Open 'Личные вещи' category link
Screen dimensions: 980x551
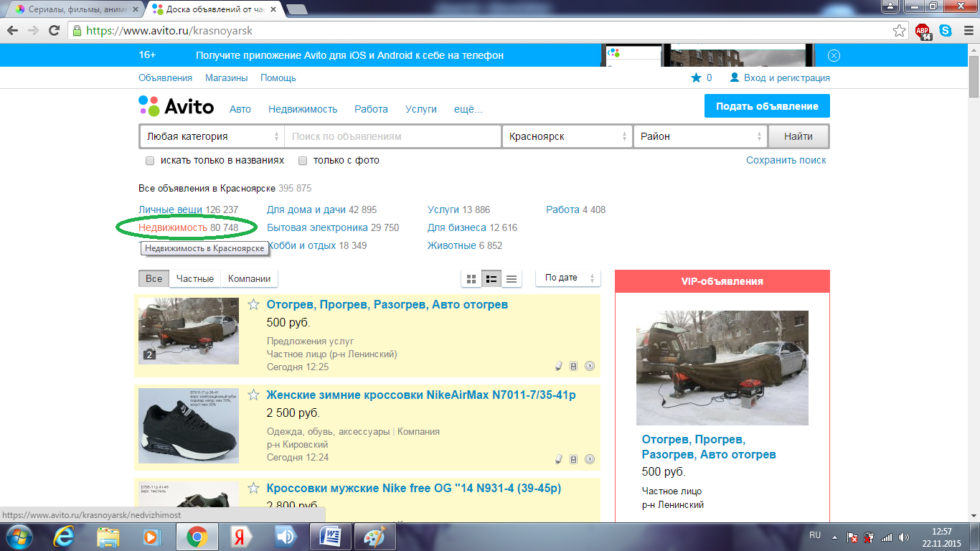point(171,209)
